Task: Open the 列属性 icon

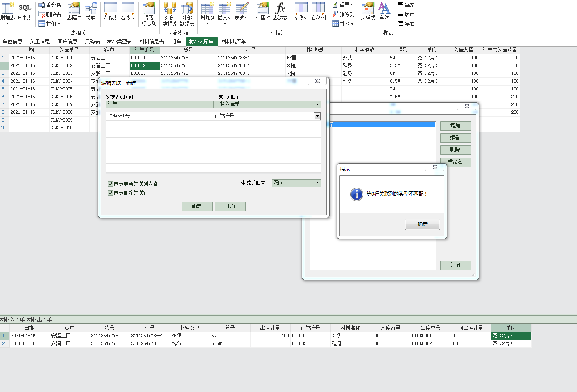Action: (x=263, y=11)
